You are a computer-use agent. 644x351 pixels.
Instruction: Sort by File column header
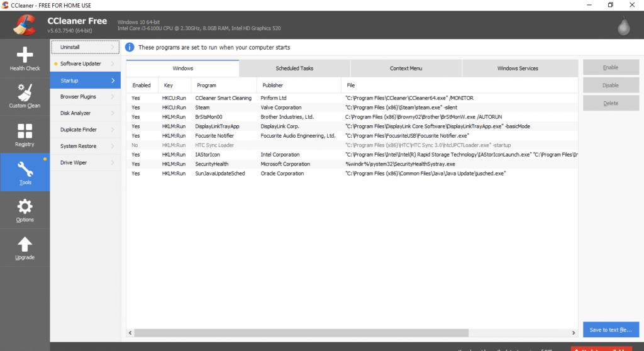(x=460, y=85)
